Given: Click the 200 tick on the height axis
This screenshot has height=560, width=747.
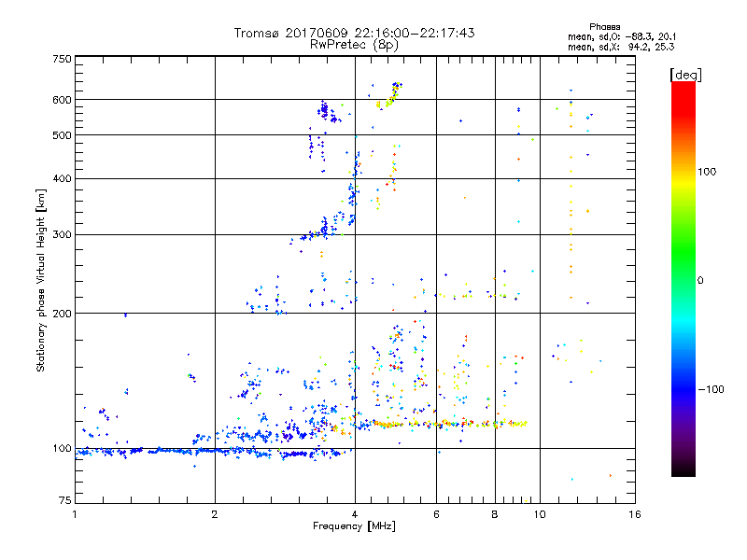Looking at the screenshot, I should (61, 314).
